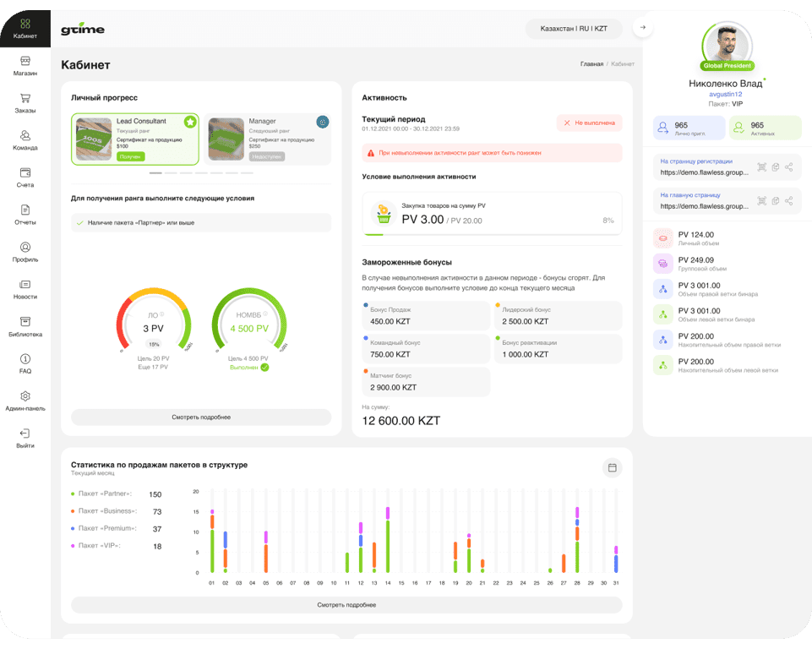Screen dimensions: 812x649
Task: Show QR code for registration page link
Action: click(x=761, y=167)
